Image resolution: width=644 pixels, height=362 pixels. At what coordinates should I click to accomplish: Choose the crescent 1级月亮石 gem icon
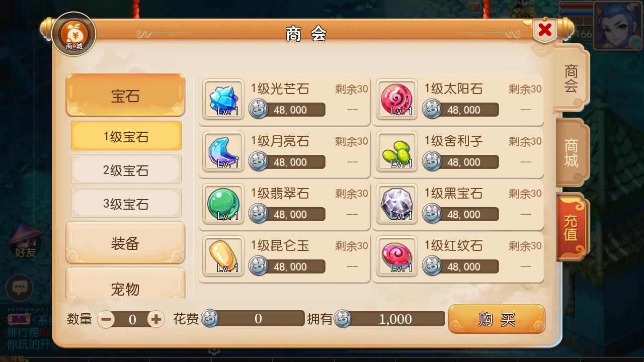click(x=223, y=152)
